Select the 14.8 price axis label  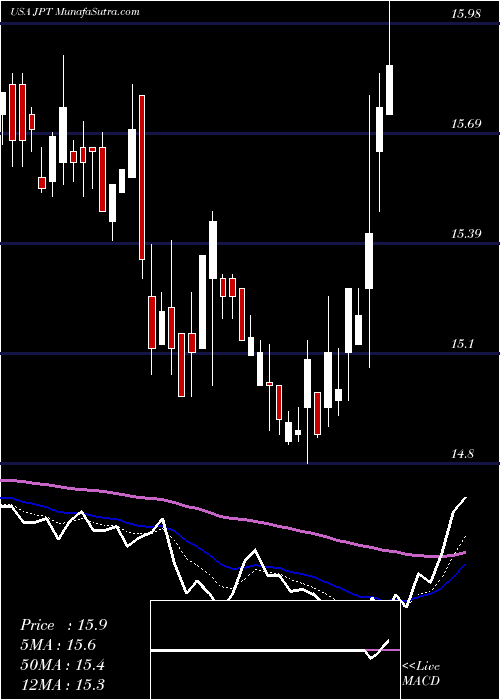pyautogui.click(x=462, y=454)
